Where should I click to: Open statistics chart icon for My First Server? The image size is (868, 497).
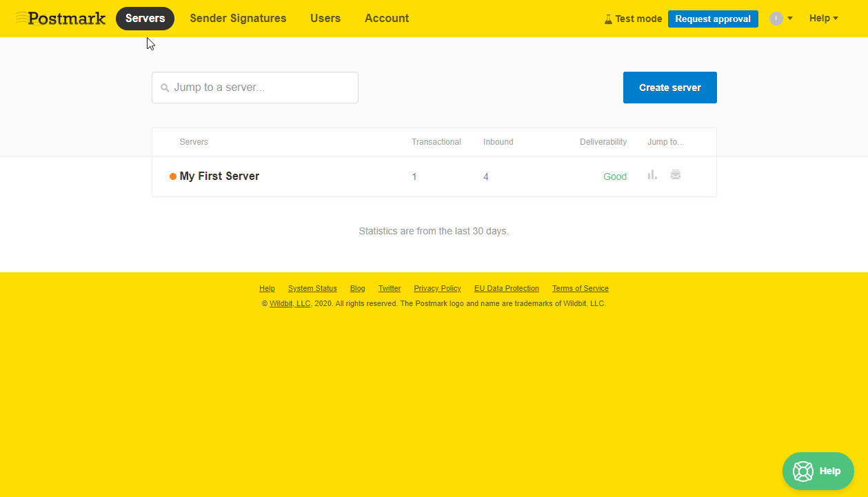tap(652, 175)
